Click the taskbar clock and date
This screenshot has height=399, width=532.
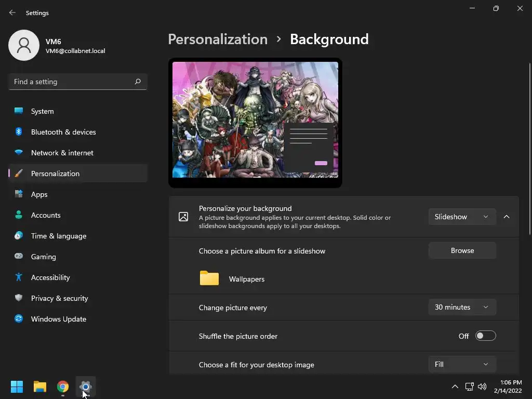tap(508, 387)
